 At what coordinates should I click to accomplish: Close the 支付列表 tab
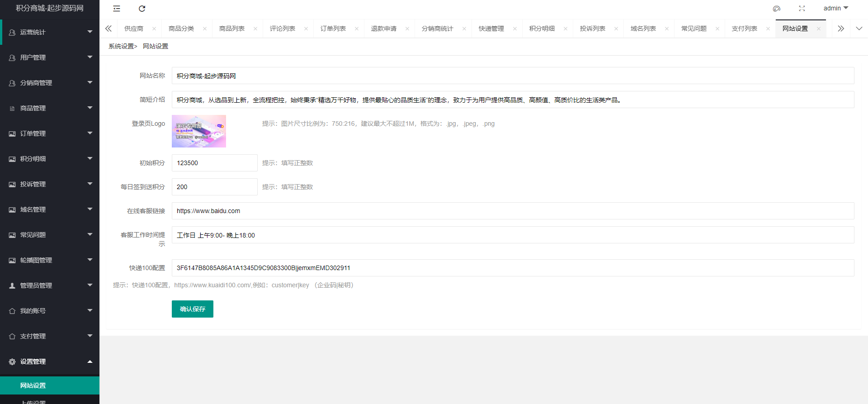tap(768, 29)
